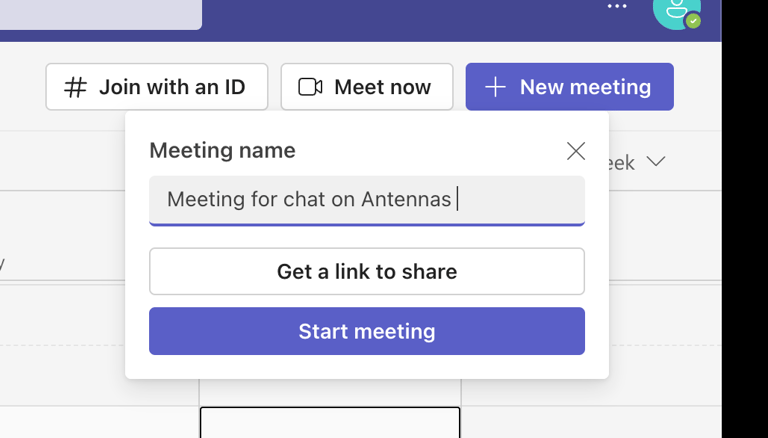Focus the search box in the top bar

[x=100, y=14]
